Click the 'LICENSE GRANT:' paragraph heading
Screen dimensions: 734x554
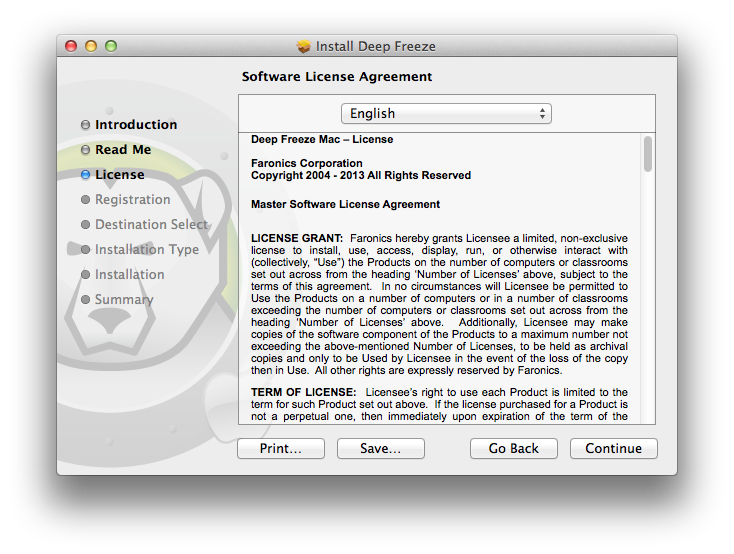297,238
